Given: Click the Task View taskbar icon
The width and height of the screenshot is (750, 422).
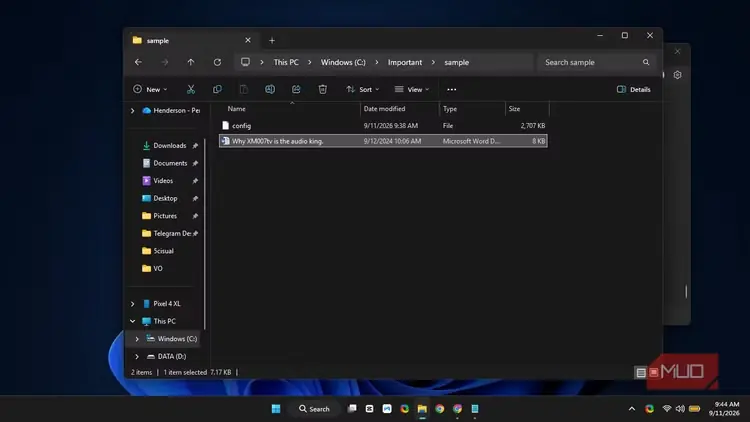Looking at the screenshot, I should click(x=352, y=409).
